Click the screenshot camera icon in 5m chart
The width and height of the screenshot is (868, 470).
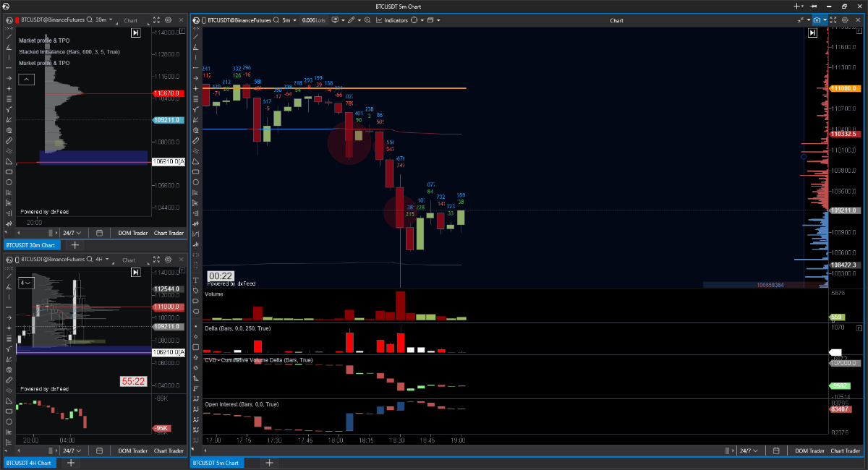pos(818,20)
